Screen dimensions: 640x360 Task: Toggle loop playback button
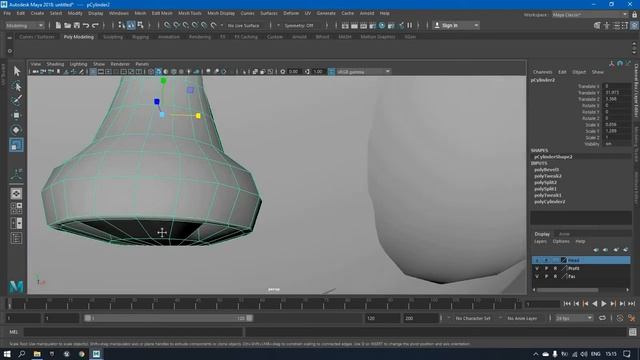pyautogui.click(x=602, y=318)
